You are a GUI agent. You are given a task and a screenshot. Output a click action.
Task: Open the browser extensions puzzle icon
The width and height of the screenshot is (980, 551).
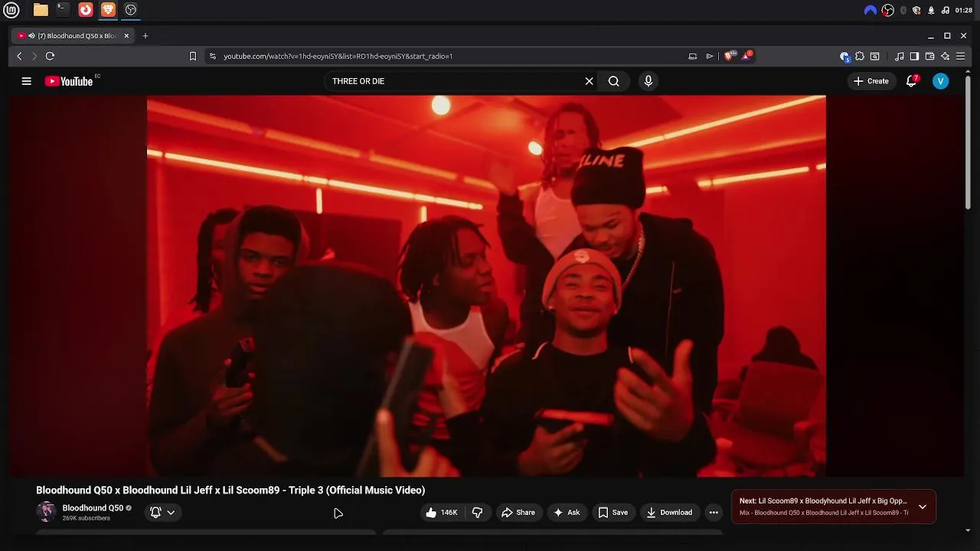point(860,56)
